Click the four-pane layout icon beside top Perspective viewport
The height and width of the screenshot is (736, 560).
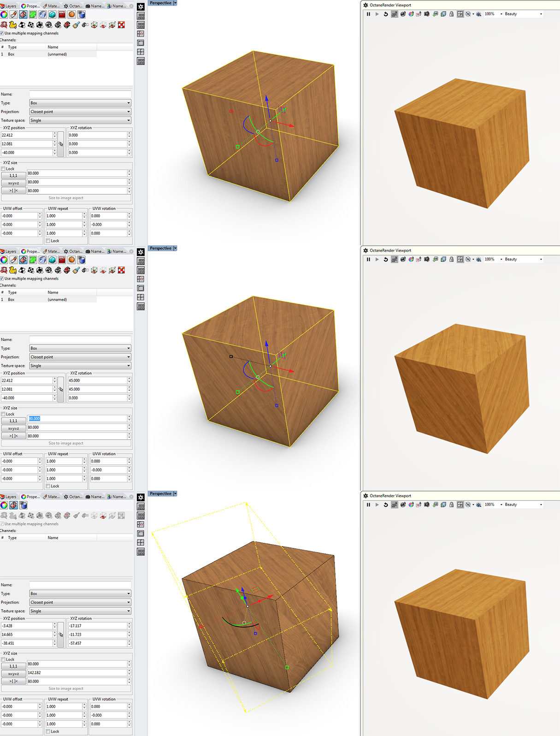[x=141, y=52]
